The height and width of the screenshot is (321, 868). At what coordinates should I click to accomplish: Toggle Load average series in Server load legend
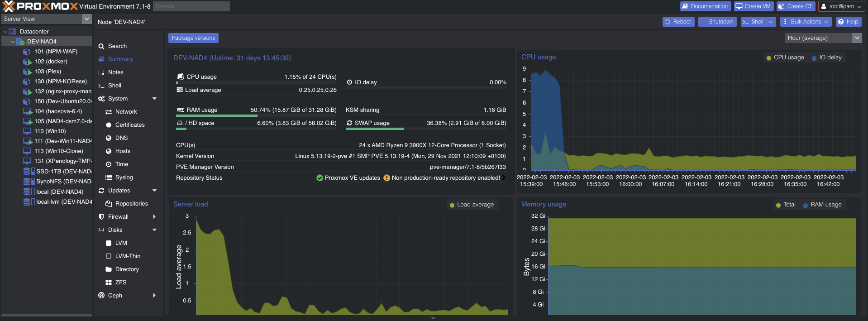[x=472, y=205]
